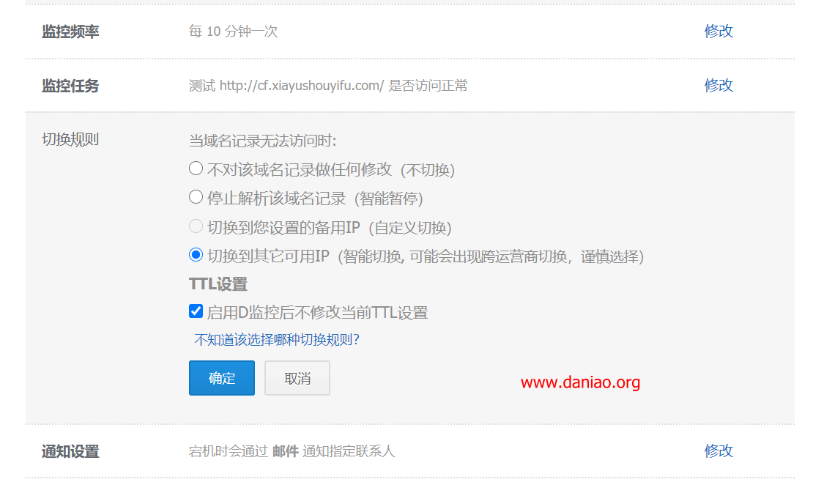The width and height of the screenshot is (824, 504).
Task: Click the cf.xiayushouyifu.com monitored URL text
Action: tap(302, 86)
